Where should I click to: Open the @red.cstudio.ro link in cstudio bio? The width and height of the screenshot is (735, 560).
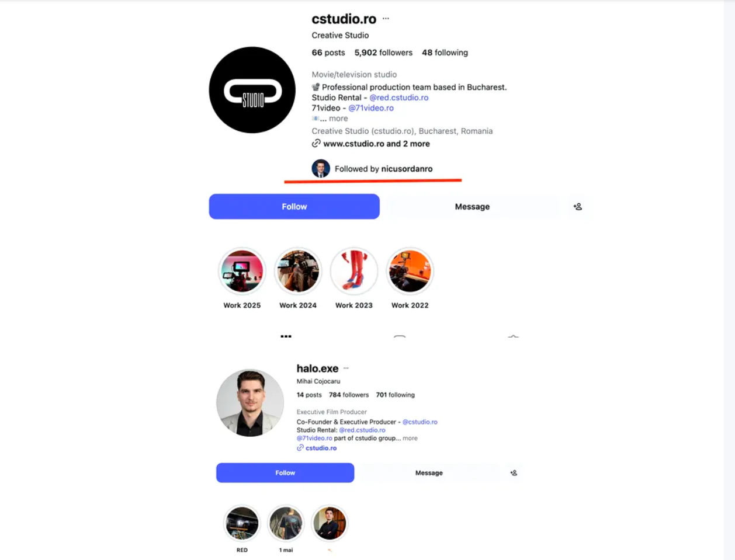tap(399, 98)
